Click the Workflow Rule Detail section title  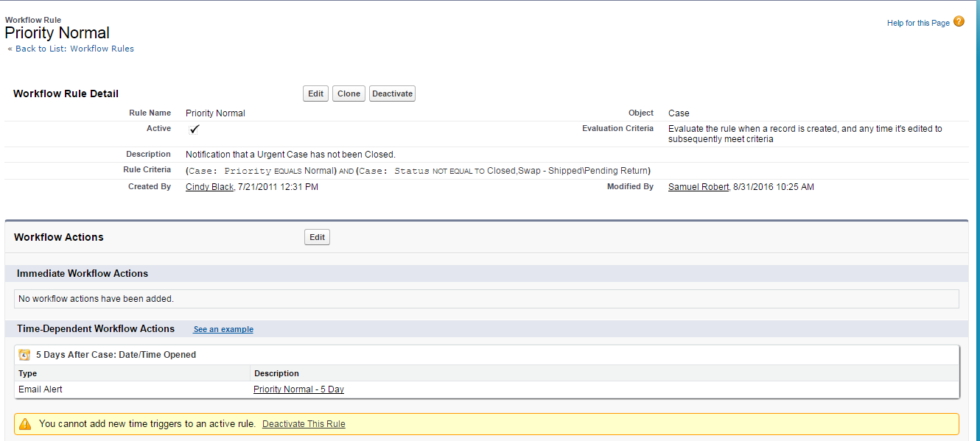66,94
